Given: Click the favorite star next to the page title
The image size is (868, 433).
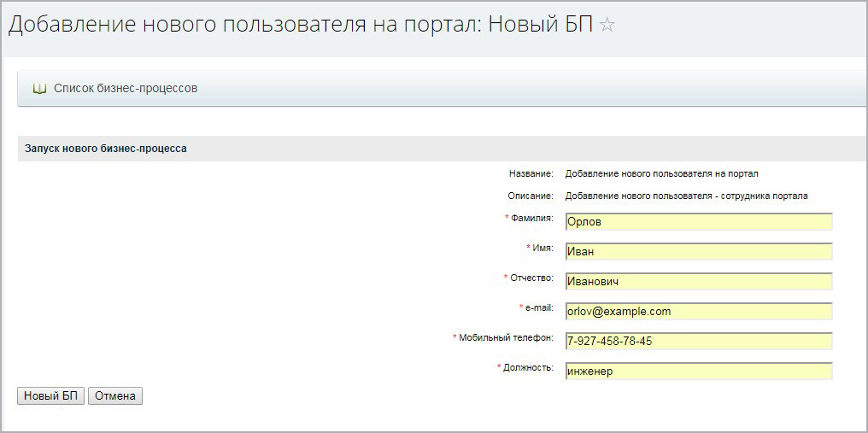Looking at the screenshot, I should (607, 25).
